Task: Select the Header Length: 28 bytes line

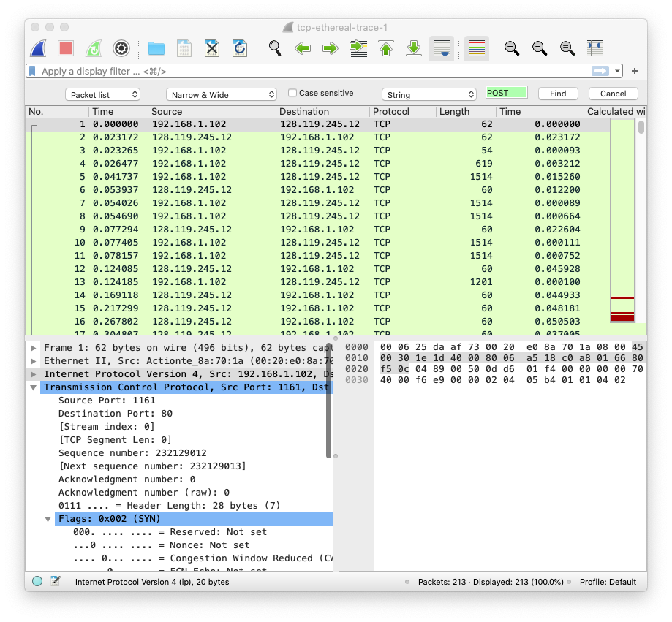Action: 170,506
